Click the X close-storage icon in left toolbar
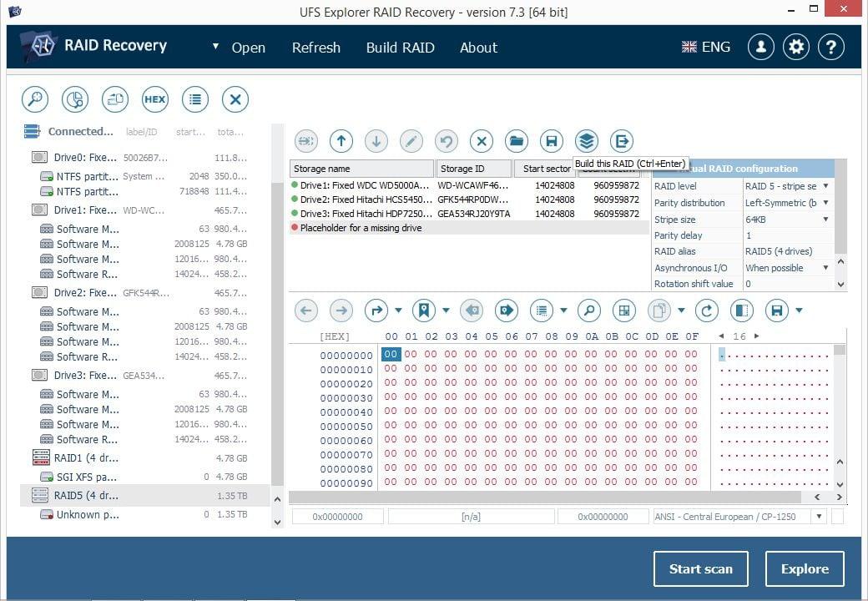 [235, 99]
